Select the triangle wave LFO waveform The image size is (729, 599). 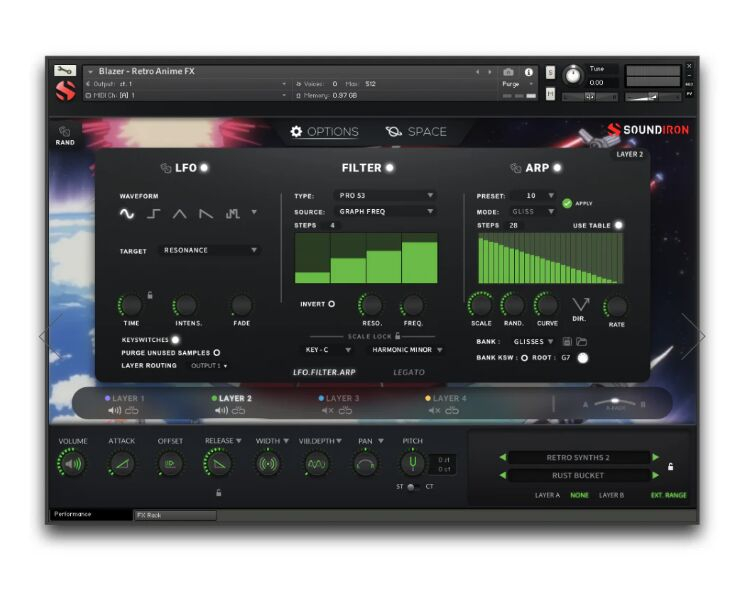(180, 213)
